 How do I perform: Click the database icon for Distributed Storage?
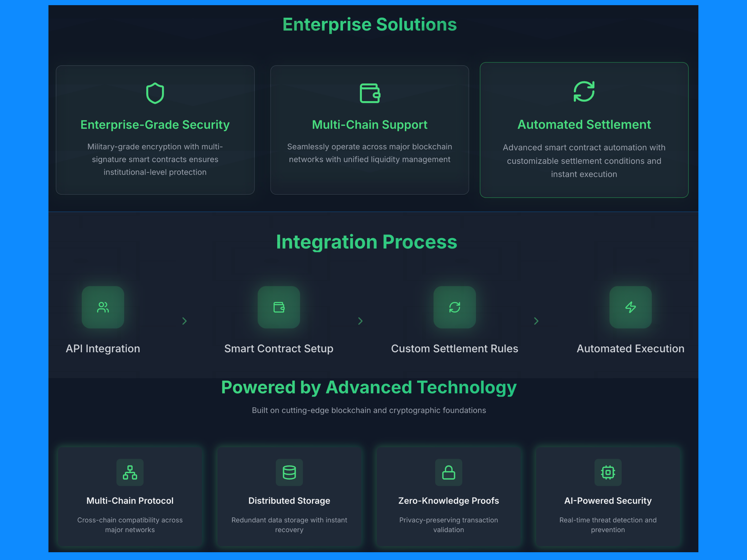[290, 472]
